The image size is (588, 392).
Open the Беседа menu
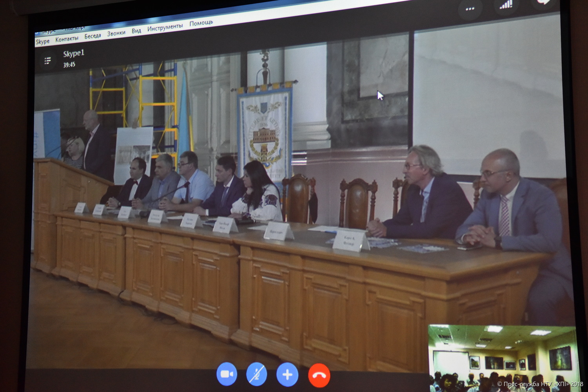[x=93, y=36]
